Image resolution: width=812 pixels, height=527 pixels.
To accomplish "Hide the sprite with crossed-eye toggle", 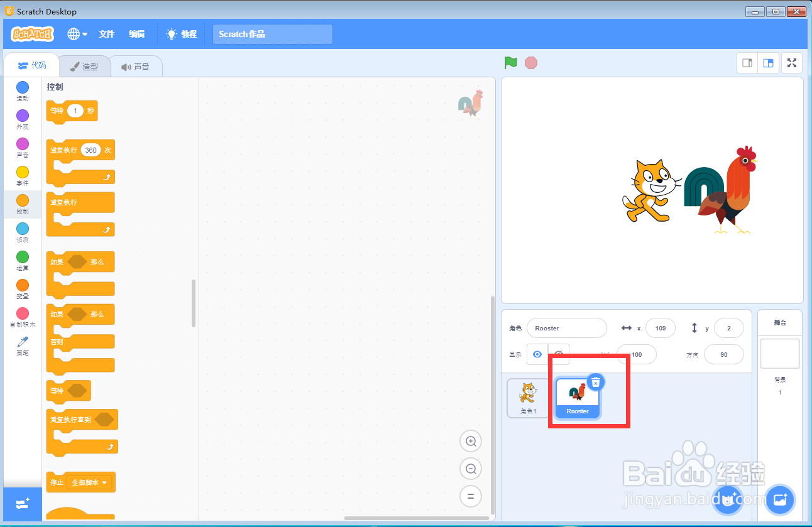I will (x=559, y=354).
